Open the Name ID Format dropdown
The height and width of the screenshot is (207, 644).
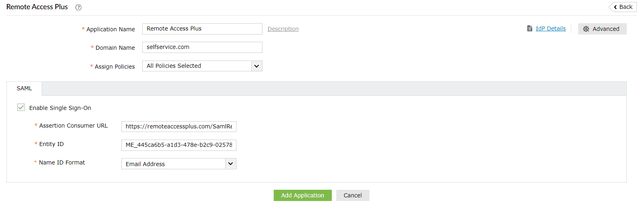(230, 164)
